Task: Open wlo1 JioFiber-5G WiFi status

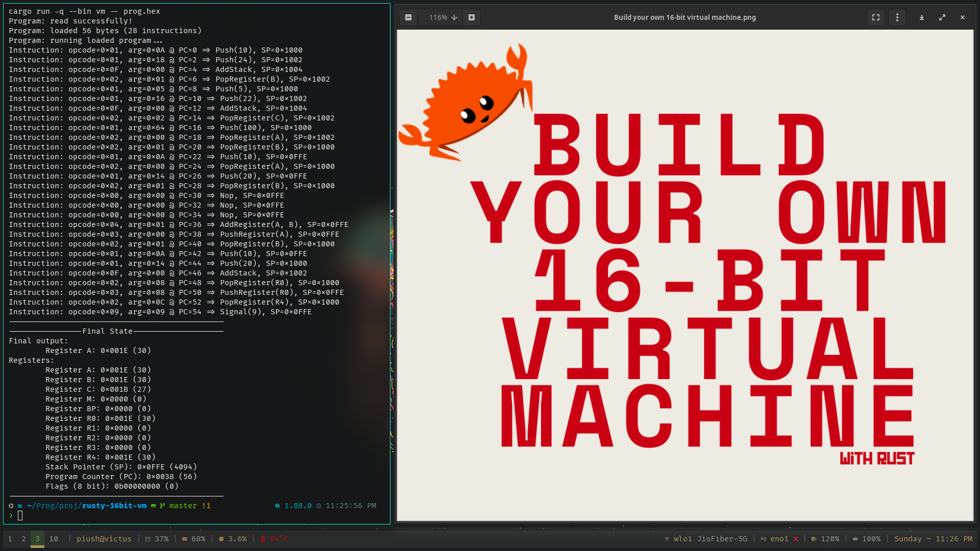Action: pyautogui.click(x=705, y=539)
